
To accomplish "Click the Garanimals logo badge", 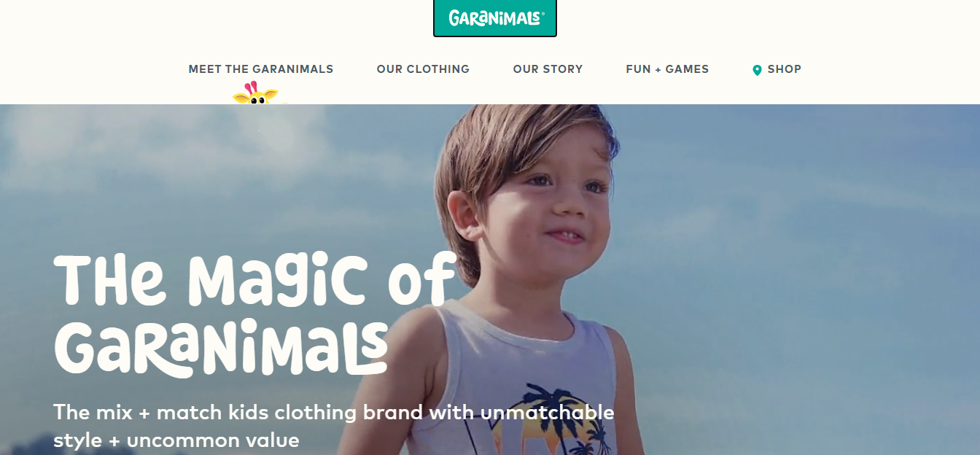I will pos(495,17).
